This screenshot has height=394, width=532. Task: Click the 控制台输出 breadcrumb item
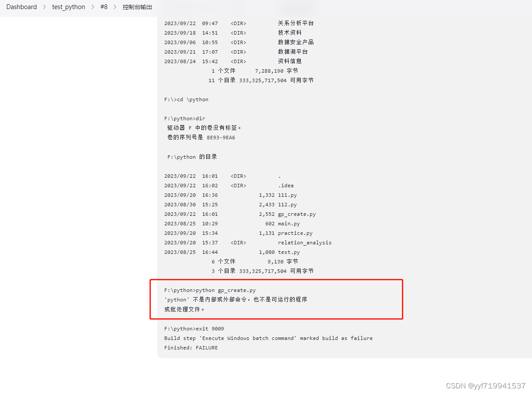[x=137, y=6]
